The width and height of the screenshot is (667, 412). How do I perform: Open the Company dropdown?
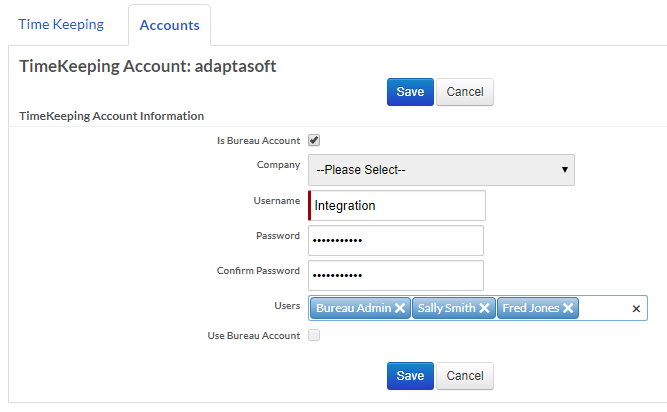[441, 170]
